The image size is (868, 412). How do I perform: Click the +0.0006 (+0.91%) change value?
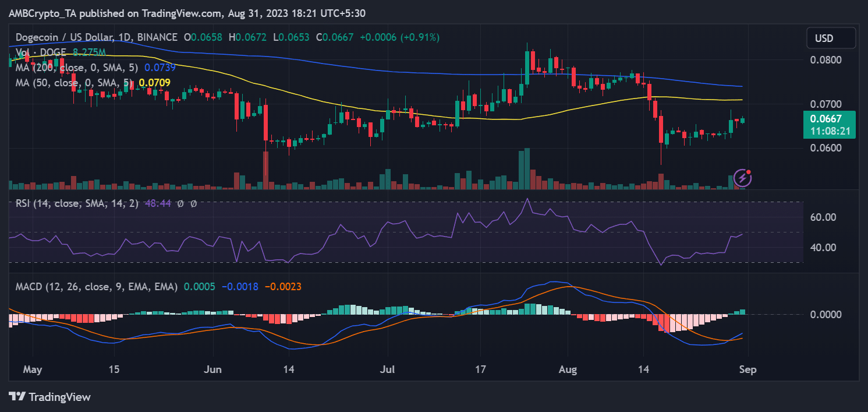tap(399, 37)
